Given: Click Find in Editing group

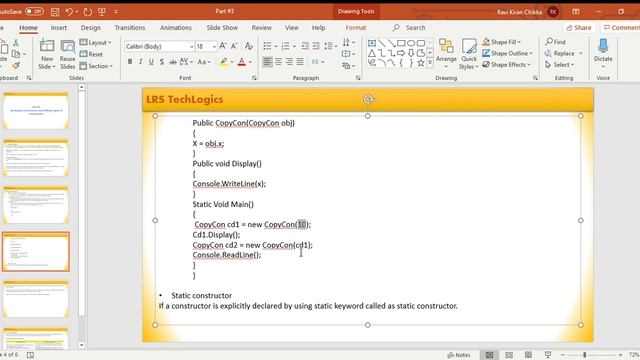Looking at the screenshot, I should tap(556, 42).
